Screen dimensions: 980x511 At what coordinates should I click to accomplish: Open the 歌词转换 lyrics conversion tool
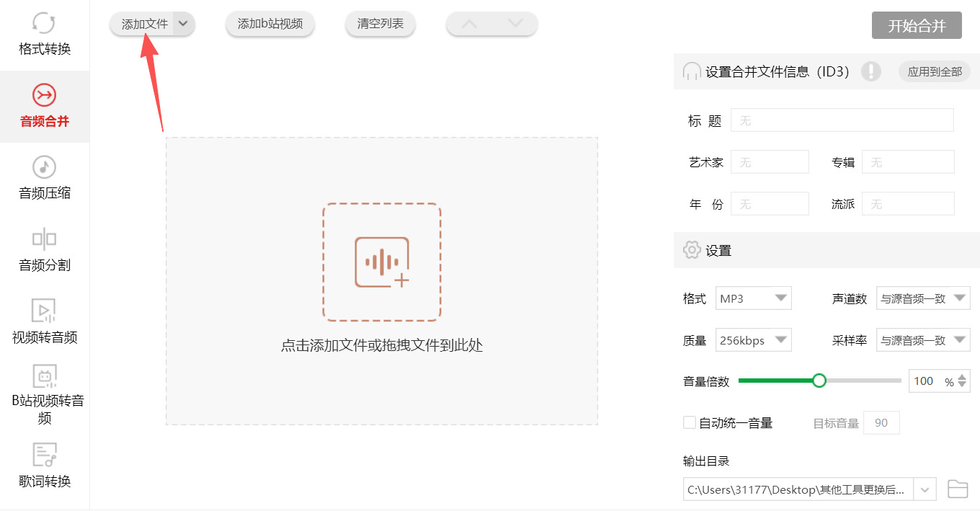pyautogui.click(x=44, y=465)
